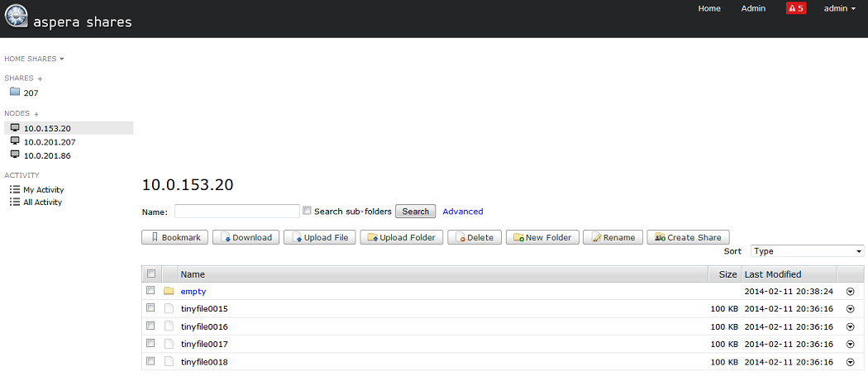Image resolution: width=868 pixels, height=376 pixels.
Task: Add a new node with plus icon
Action: click(36, 113)
